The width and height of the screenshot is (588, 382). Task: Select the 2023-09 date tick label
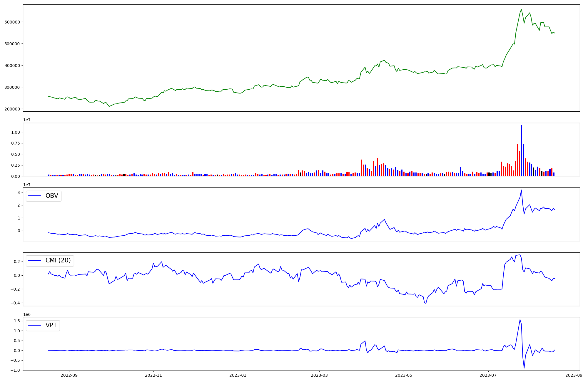[x=574, y=375]
